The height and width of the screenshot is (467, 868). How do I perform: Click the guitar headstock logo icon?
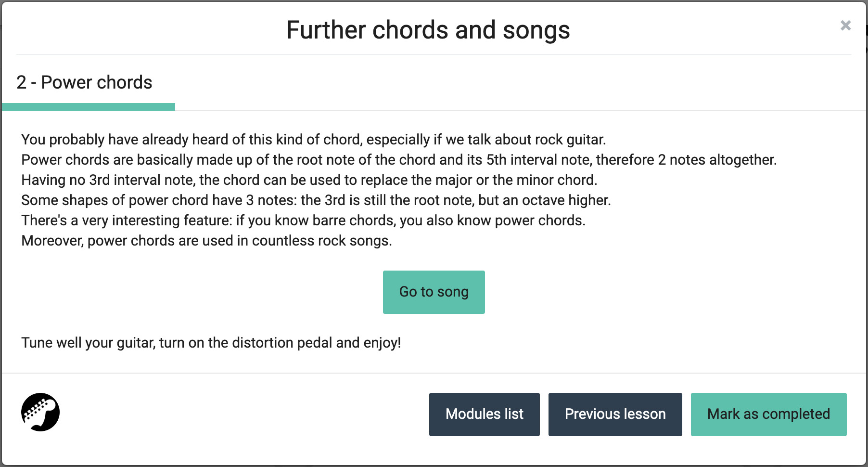(40, 412)
